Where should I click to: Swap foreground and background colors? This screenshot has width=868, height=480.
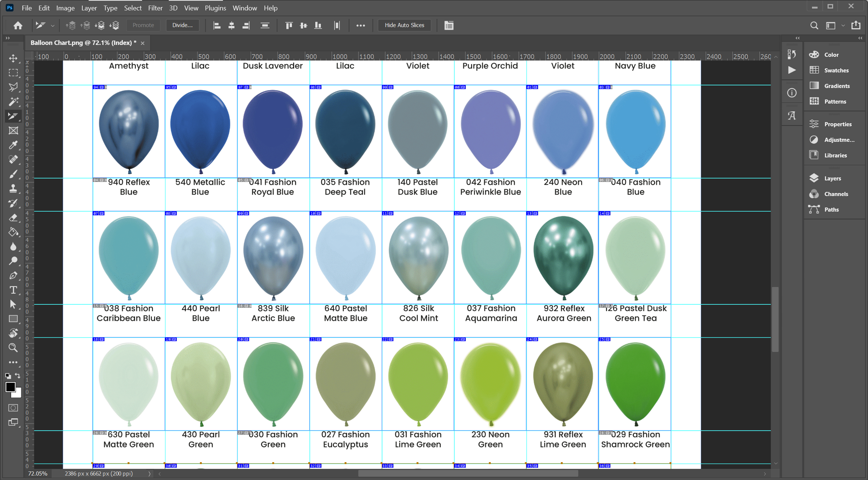(17, 376)
